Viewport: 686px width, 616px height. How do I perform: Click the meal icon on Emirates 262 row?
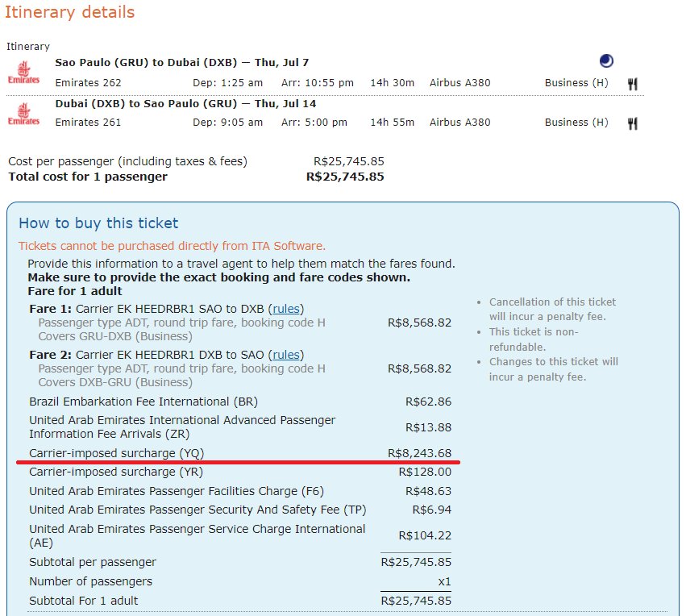(x=633, y=84)
